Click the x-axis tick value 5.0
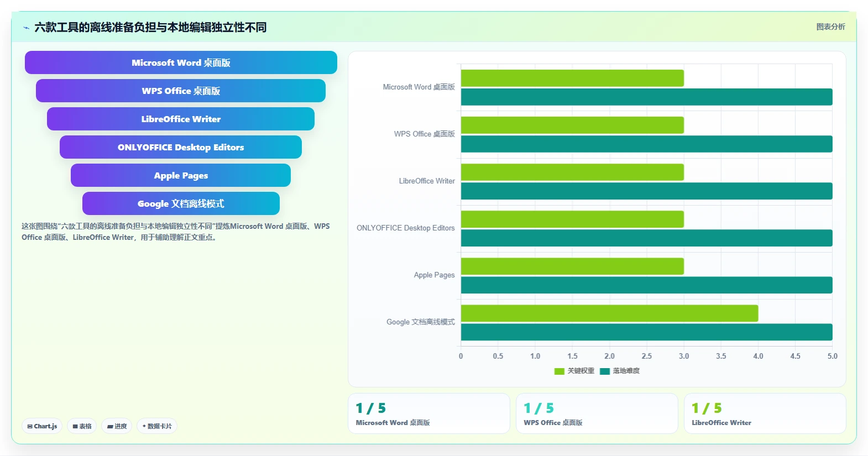Screen dimensions: 868x456 click(x=832, y=357)
